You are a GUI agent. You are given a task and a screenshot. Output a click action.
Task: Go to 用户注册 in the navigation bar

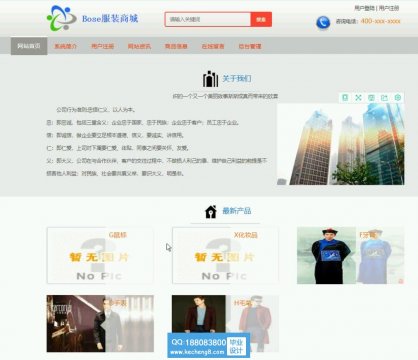pyautogui.click(x=103, y=46)
